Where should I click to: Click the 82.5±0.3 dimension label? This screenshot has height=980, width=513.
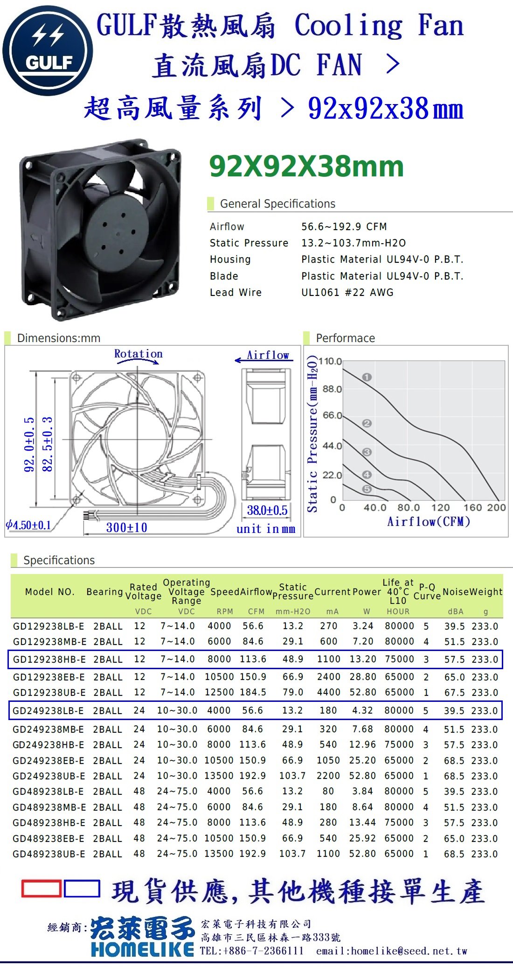pyautogui.click(x=47, y=445)
